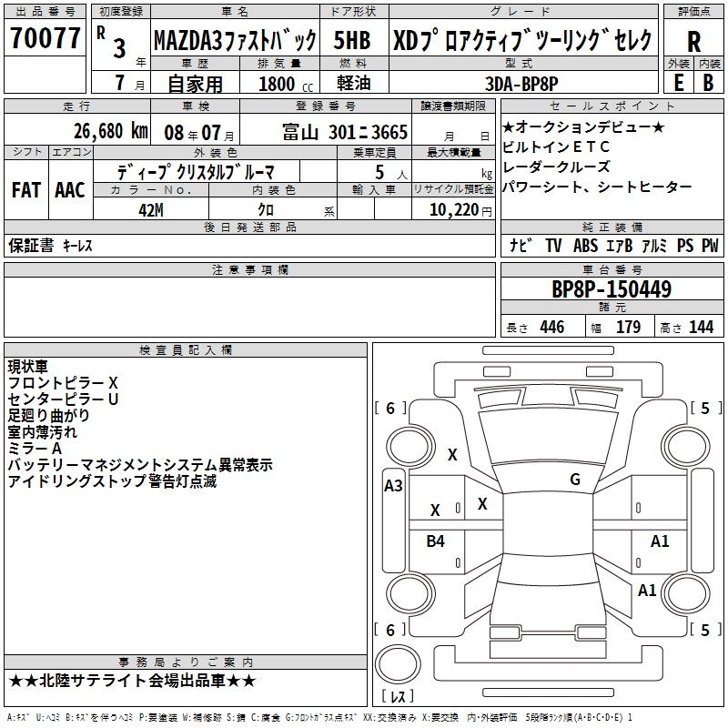Click ABS in genuine equipment row
This screenshot has width=728, height=728.
click(585, 245)
